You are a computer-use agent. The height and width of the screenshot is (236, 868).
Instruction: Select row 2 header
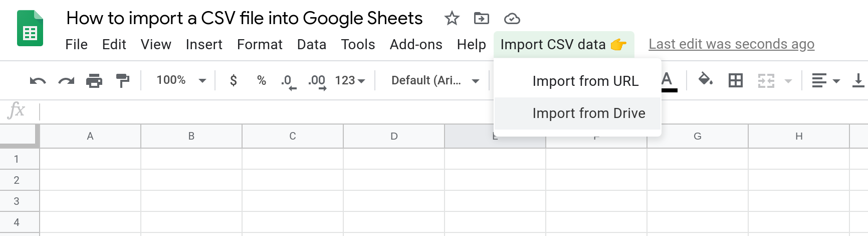click(x=19, y=180)
